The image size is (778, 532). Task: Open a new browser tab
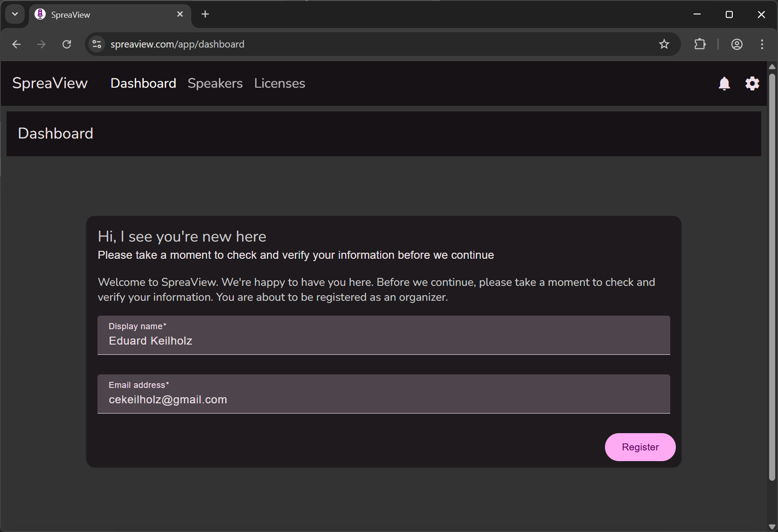point(205,14)
